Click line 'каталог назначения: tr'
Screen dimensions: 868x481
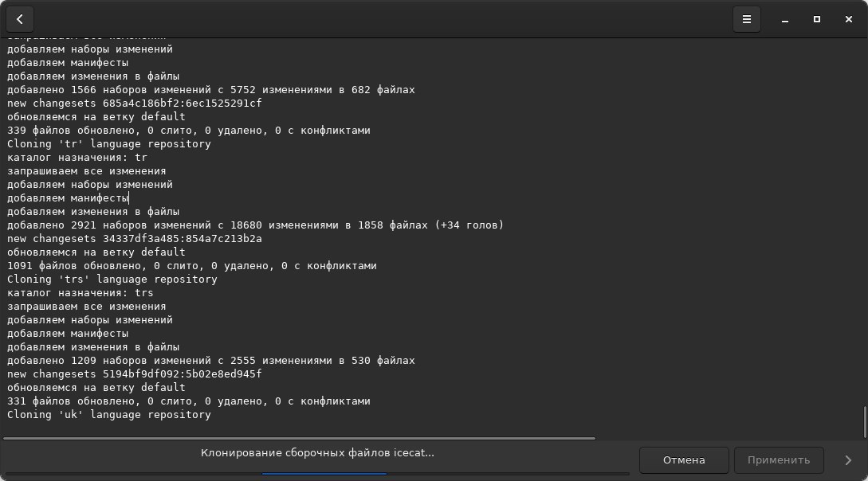coord(77,158)
